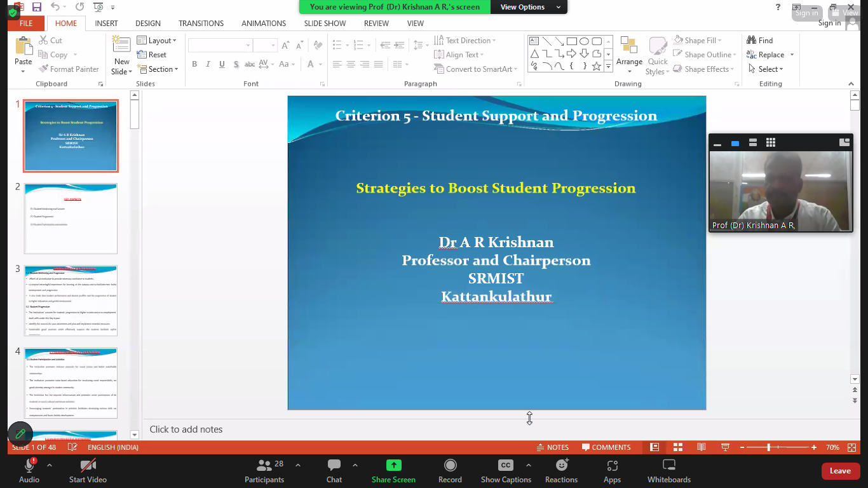Screen dimensions: 868x488
Task: Click the Paste clipboard icon
Action: click(24, 46)
